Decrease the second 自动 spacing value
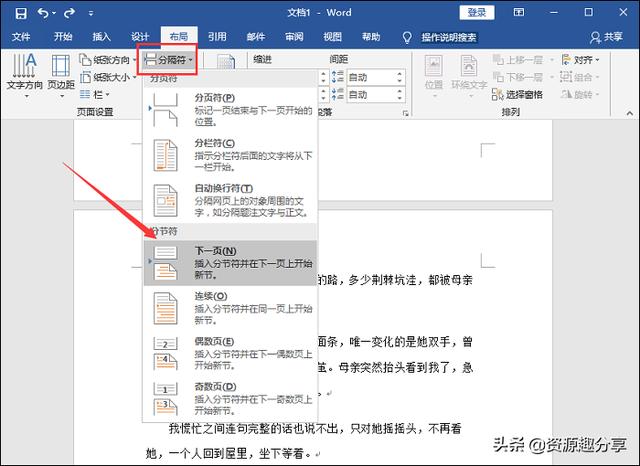Image resolution: width=640 pixels, height=466 pixels. [x=400, y=98]
